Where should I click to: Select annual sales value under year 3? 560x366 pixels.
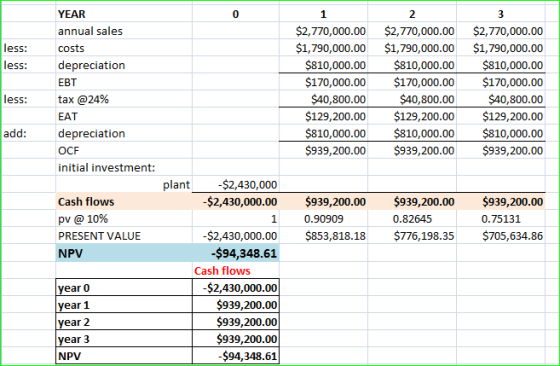pos(501,31)
